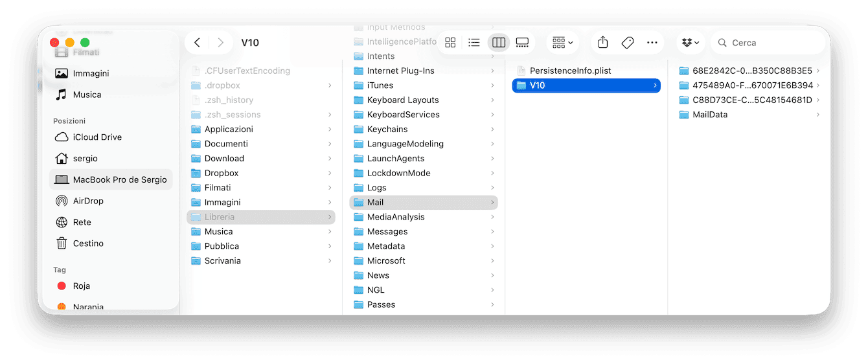The image size is (868, 364).
Task: Open the Microsoft folder
Action: [424, 260]
